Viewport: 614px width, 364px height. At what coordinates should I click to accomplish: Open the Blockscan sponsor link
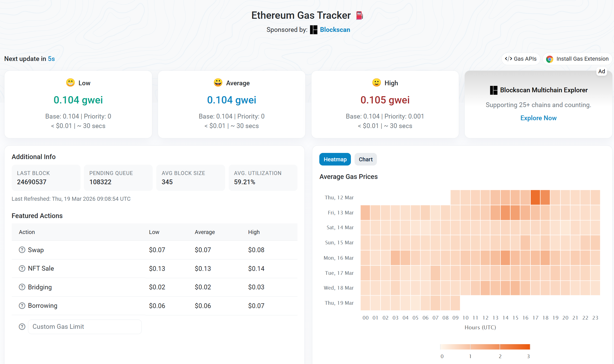pyautogui.click(x=335, y=30)
